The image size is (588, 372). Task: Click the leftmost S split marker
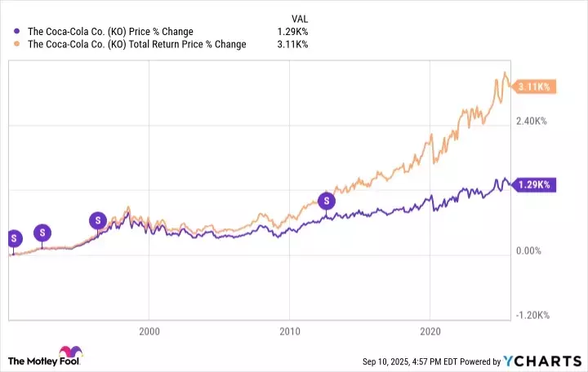[x=13, y=238]
